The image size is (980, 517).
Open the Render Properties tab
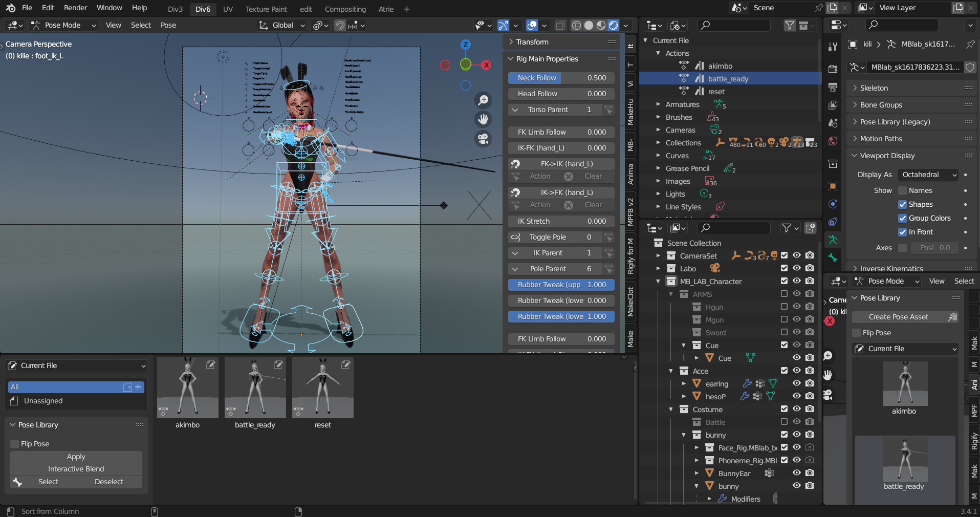[833, 69]
